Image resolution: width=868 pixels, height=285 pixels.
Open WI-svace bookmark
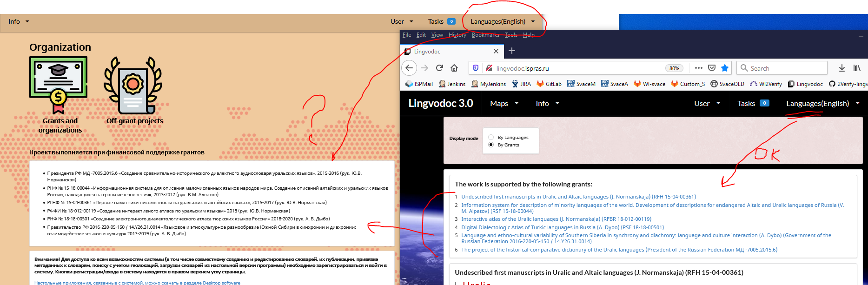click(649, 84)
